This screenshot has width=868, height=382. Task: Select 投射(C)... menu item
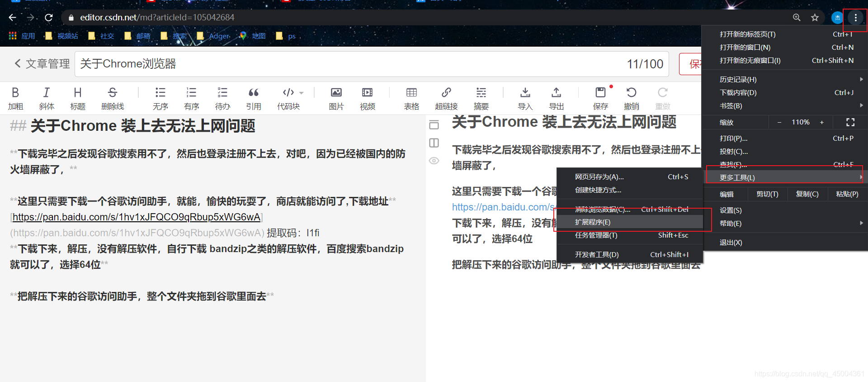(x=785, y=151)
